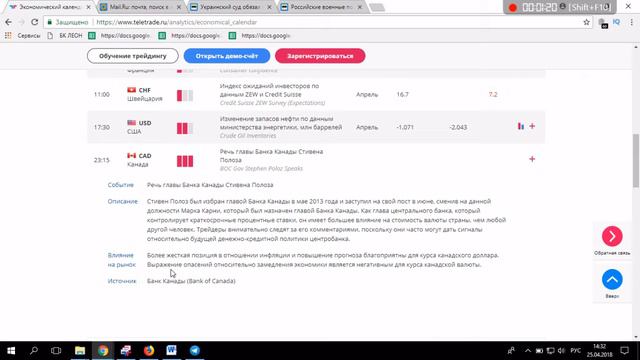
Task: Open Windows Start menu
Action: click(x=11, y=351)
